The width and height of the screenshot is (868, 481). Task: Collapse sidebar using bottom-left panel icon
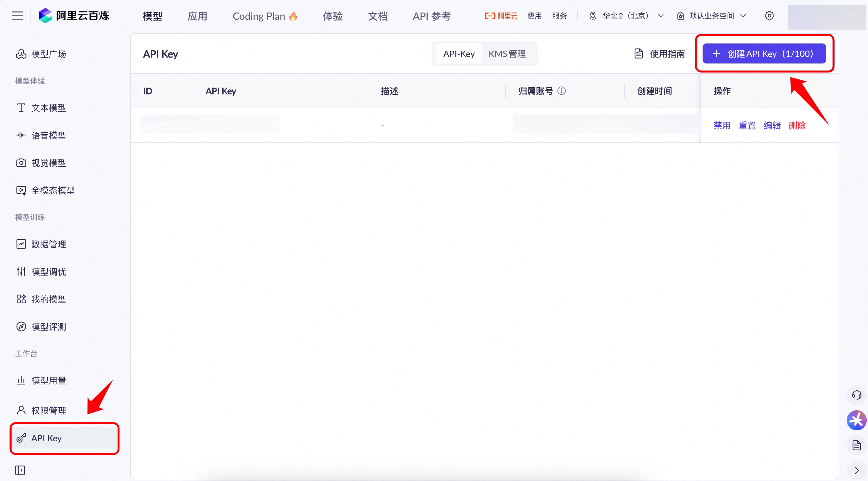tap(20, 470)
